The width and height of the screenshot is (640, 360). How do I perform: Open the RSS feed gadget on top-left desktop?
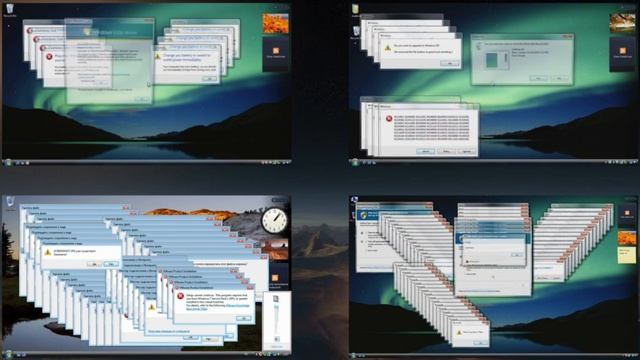click(x=276, y=54)
